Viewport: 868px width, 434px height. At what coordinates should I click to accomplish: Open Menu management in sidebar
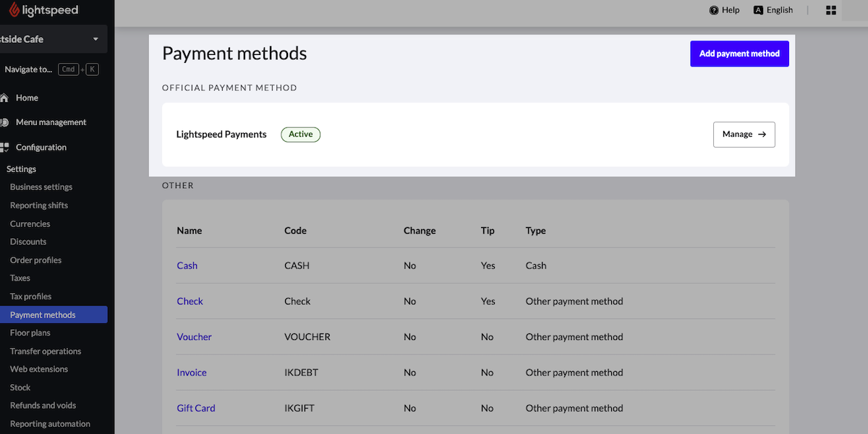[x=51, y=122]
